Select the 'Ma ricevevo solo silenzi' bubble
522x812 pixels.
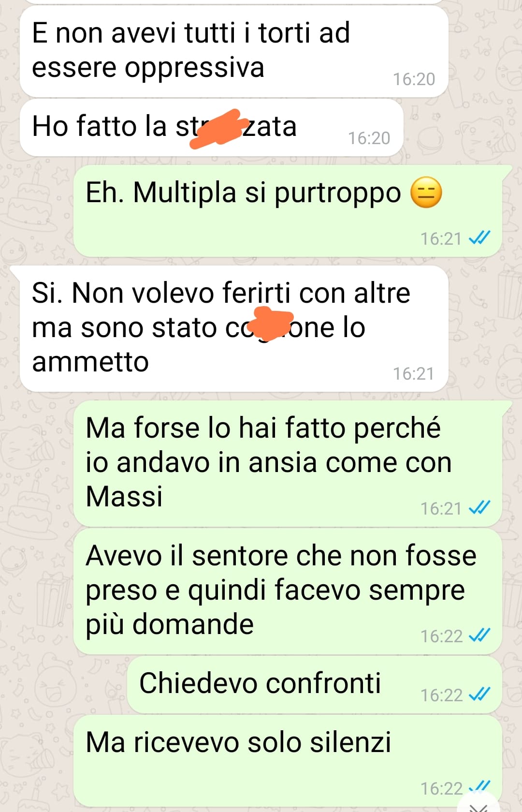click(x=288, y=761)
